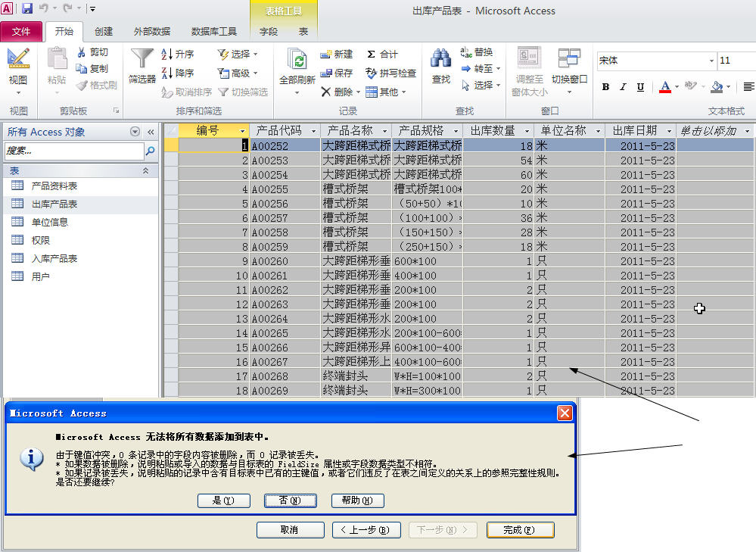Image resolution: width=756 pixels, height=552 pixels.
Task: Click Undo in quick access toolbar
Action: [43, 8]
